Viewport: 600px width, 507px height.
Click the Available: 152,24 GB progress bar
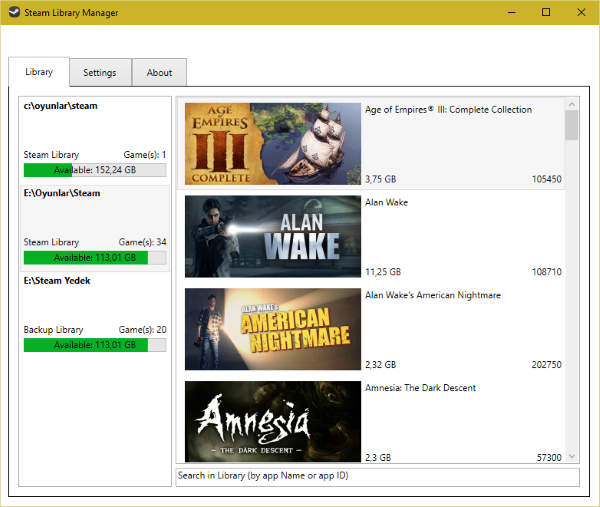(95, 170)
